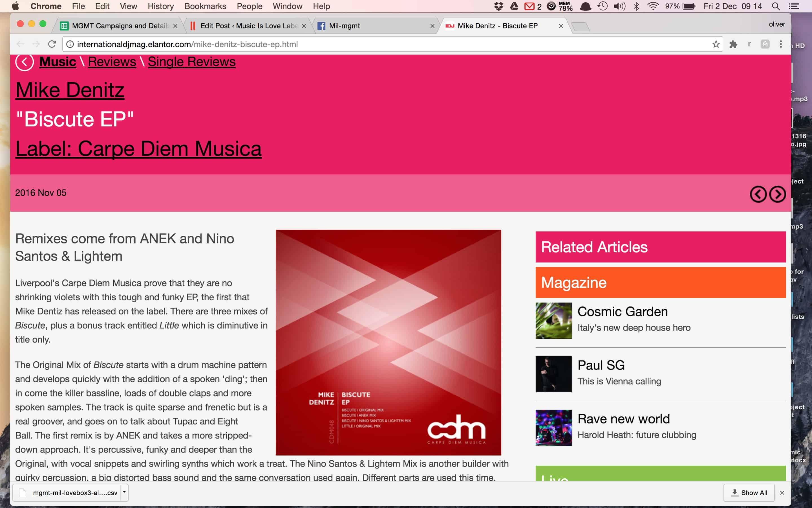Open the Window menu
Screen dimensions: 812x508
click(287, 6)
